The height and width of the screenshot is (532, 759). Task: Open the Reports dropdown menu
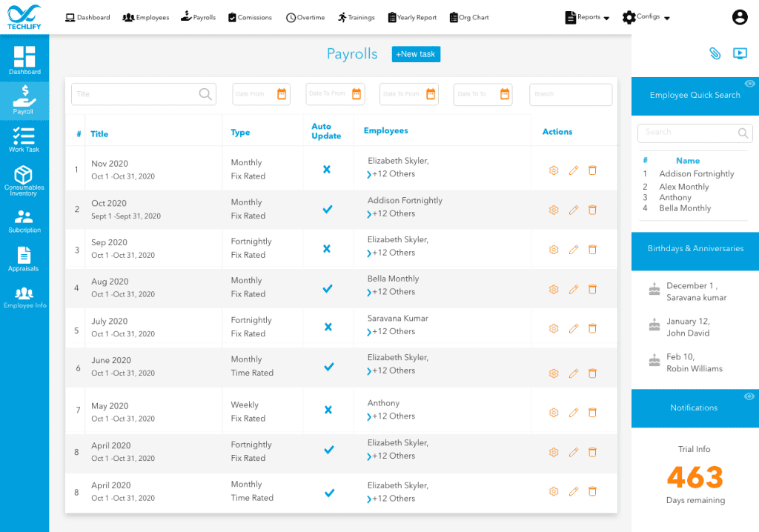coord(587,18)
